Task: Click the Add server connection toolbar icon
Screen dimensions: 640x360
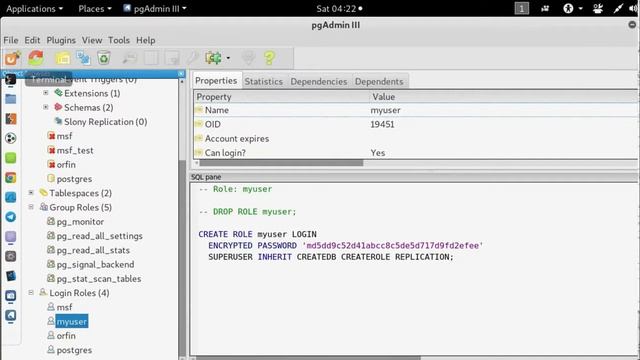Action: [x=12, y=58]
